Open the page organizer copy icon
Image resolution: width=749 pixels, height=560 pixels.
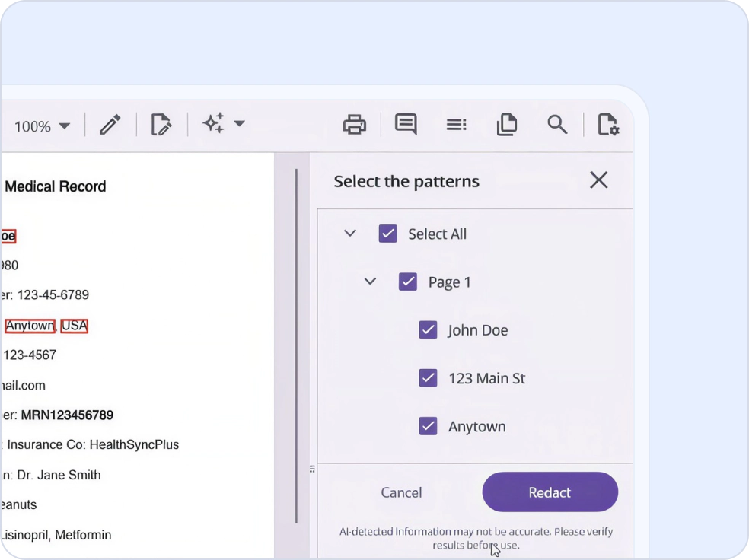507,125
